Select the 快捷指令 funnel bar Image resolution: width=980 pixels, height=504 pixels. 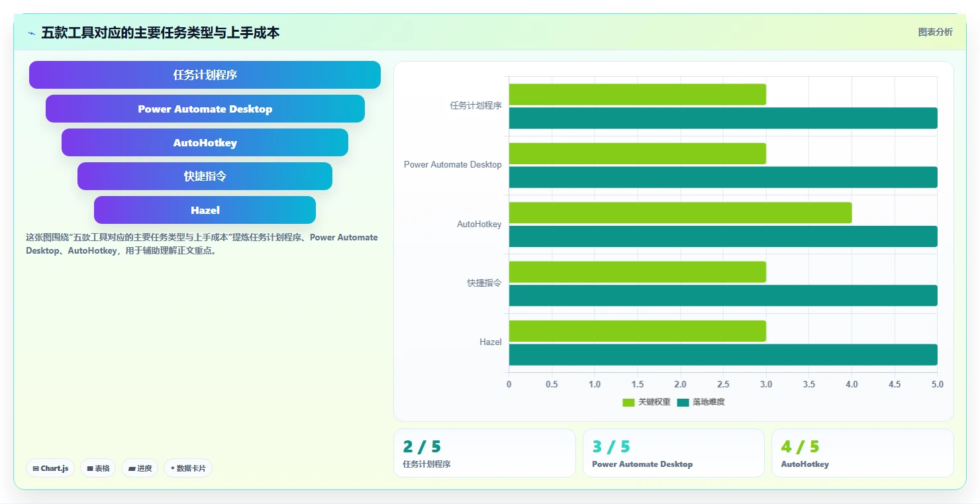(x=205, y=176)
